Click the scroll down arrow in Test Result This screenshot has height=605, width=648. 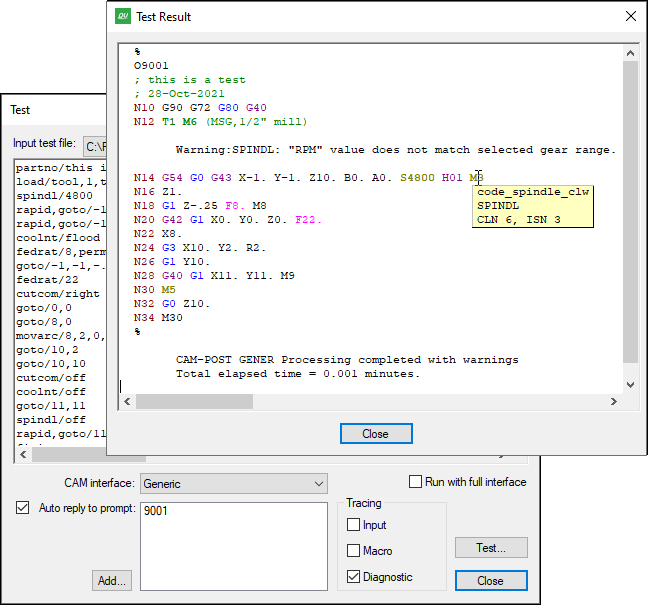(x=630, y=385)
